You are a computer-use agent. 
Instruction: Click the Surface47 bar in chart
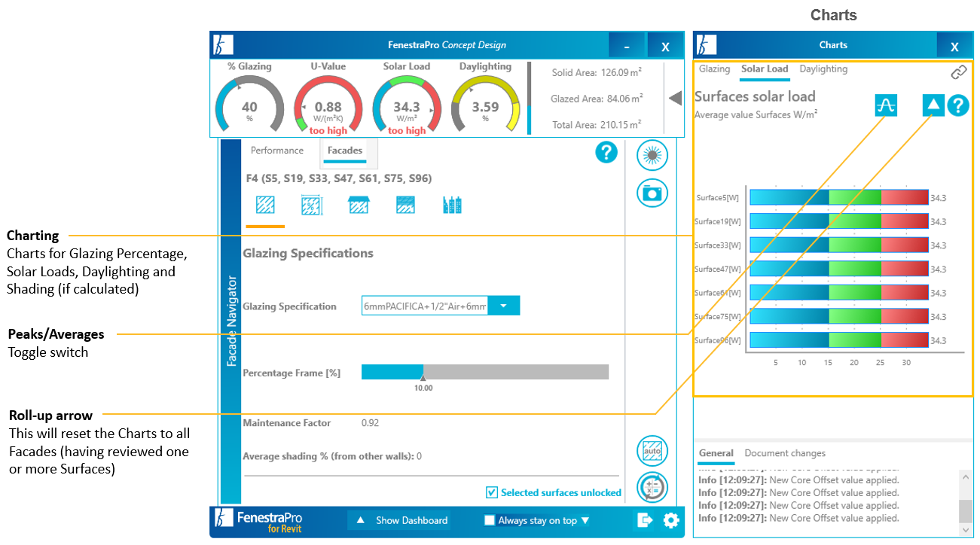click(838, 269)
